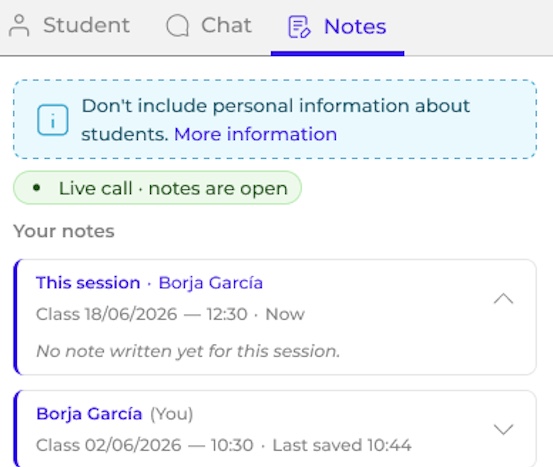Click the Class 18/06/2026 — 12:30 line

pyautogui.click(x=141, y=314)
